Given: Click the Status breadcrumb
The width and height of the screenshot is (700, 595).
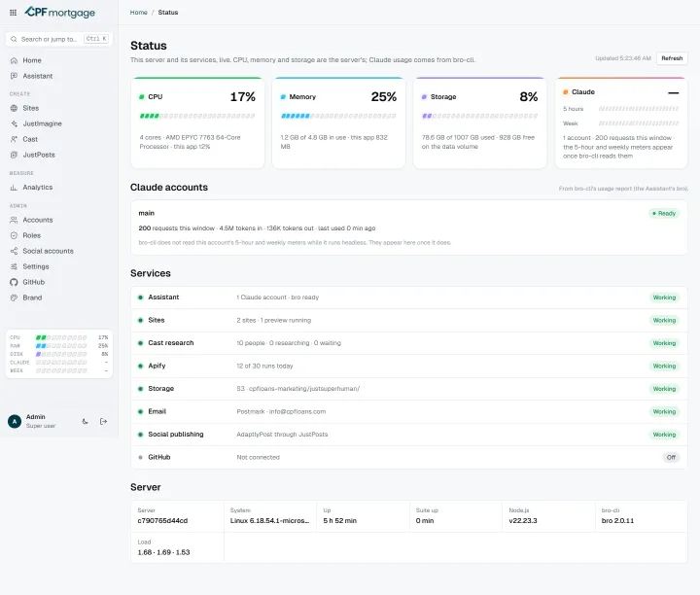Looking at the screenshot, I should (168, 13).
